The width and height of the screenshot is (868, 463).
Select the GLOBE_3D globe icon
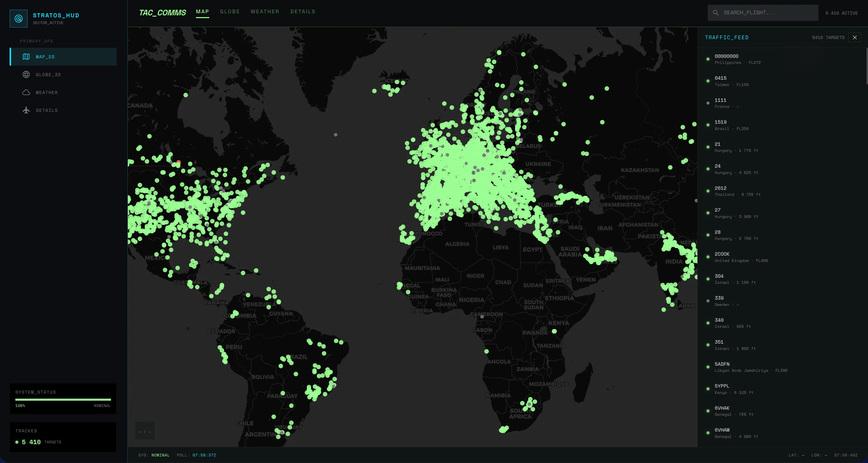[x=26, y=74]
